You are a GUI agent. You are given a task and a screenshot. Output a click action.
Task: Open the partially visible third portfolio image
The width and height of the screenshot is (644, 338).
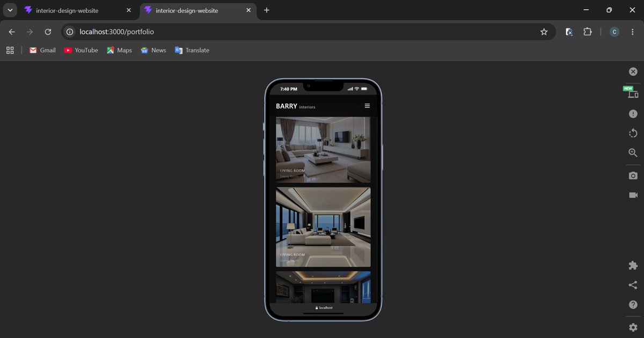coord(323,287)
